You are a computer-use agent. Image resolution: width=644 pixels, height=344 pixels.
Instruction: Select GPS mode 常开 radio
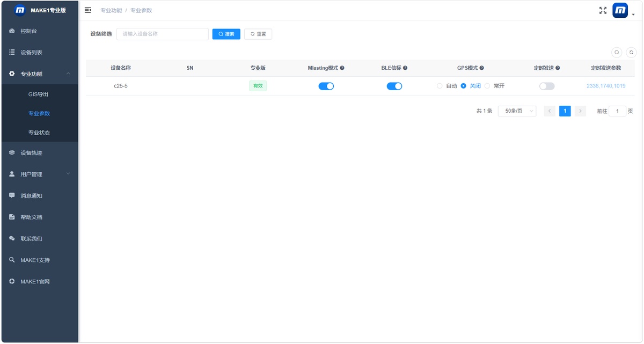pos(487,86)
